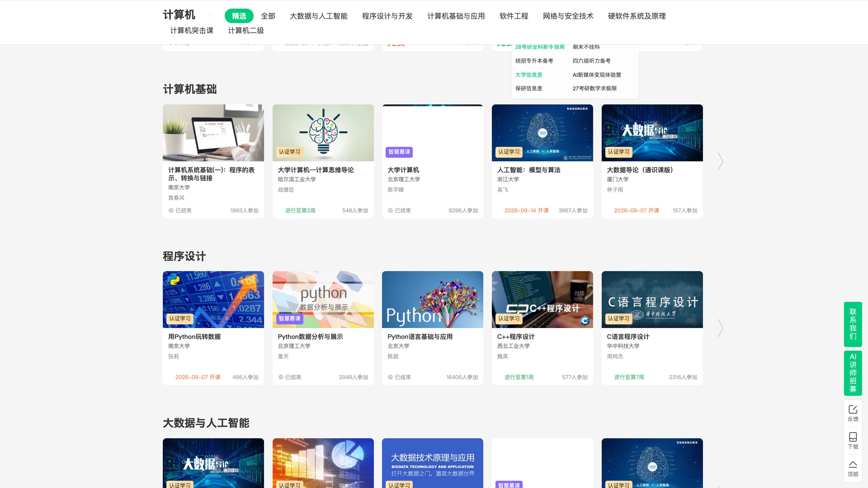Click the 2026-09-14 开课 date text
Viewport: 868px width, 488px height.
click(526, 210)
